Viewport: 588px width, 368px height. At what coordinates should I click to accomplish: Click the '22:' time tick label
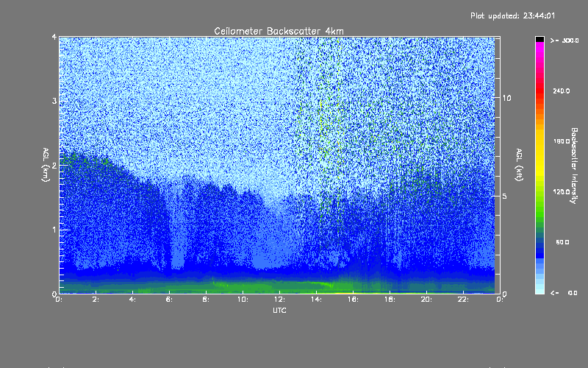(463, 300)
